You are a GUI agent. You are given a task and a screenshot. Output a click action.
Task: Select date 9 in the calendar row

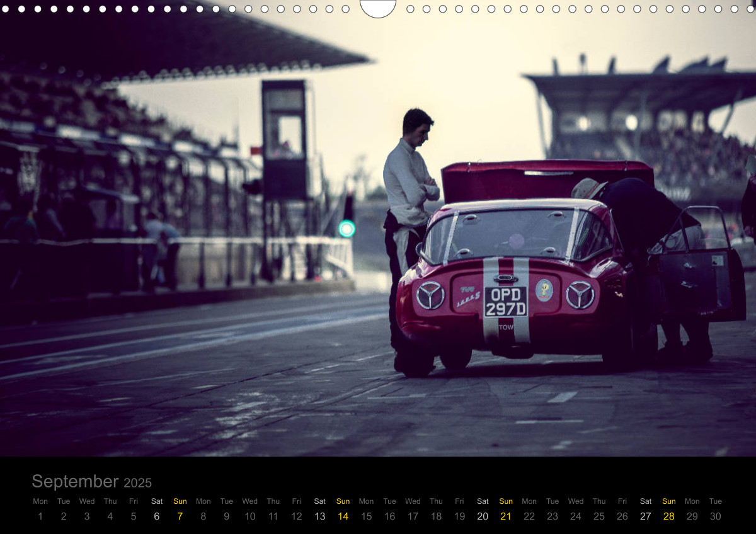point(227,516)
